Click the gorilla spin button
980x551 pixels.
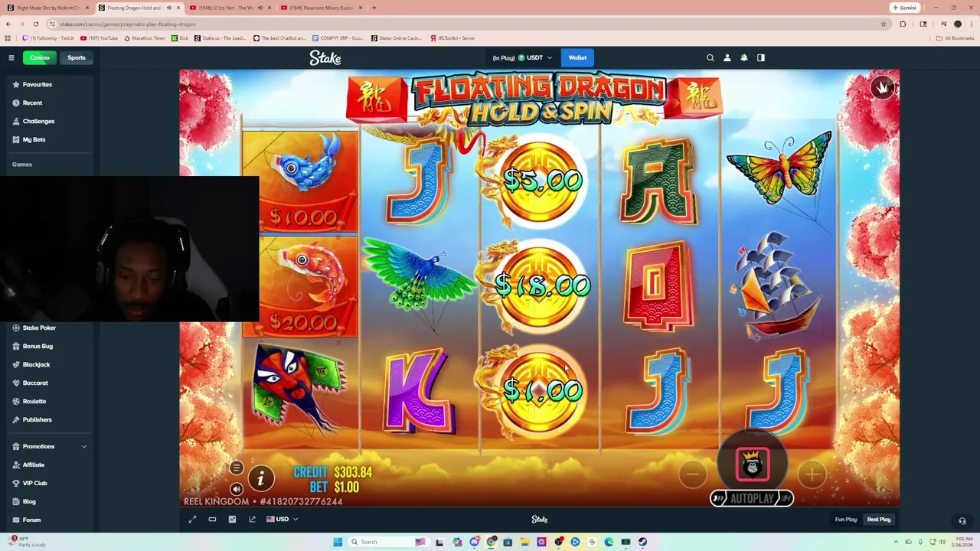point(752,465)
